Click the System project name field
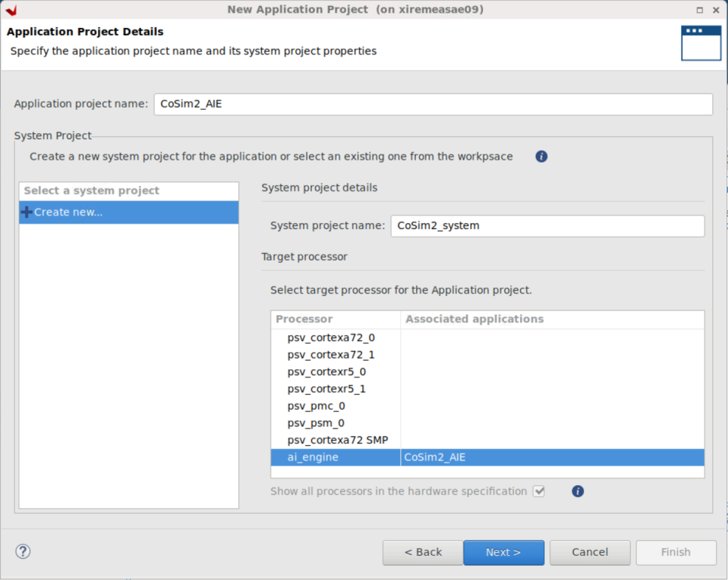The height and width of the screenshot is (580, 728). coord(547,225)
